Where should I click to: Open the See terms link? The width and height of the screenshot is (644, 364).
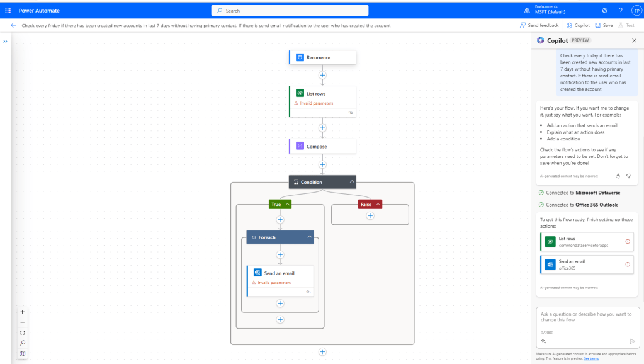tap(590, 358)
